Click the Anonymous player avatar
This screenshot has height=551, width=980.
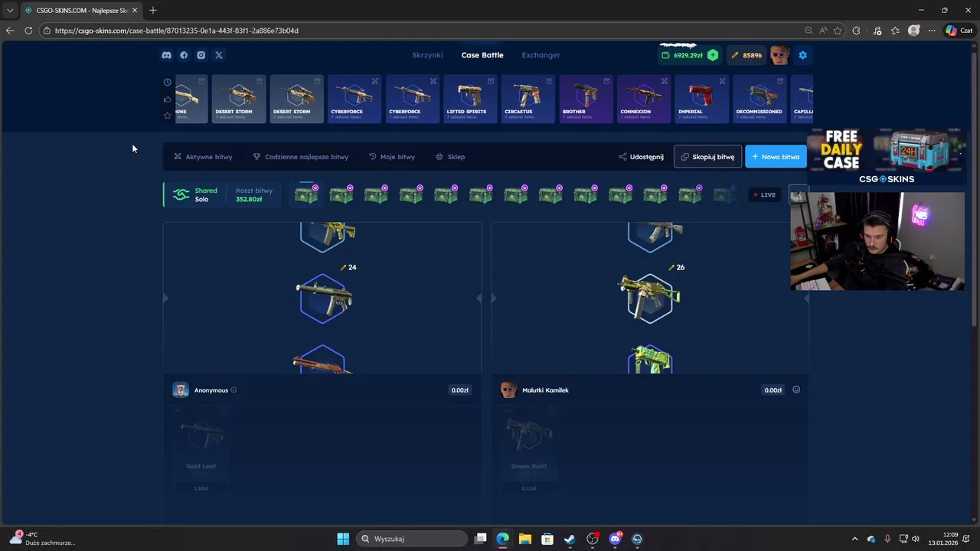(181, 390)
